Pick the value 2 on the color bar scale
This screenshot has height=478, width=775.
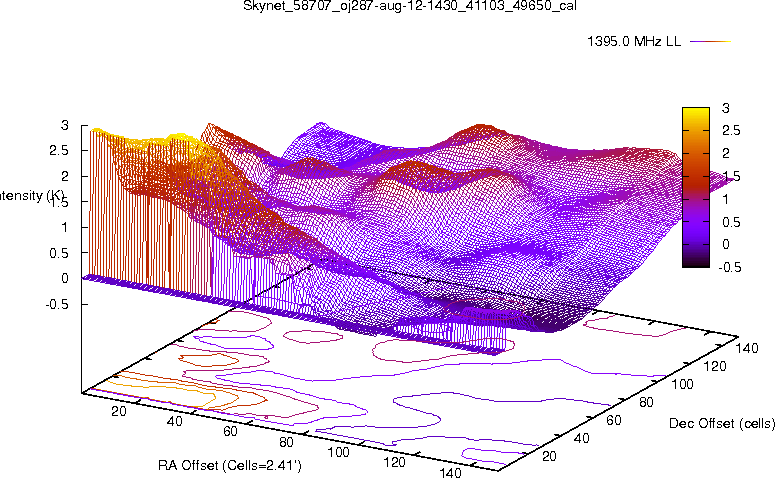pyautogui.click(x=726, y=153)
